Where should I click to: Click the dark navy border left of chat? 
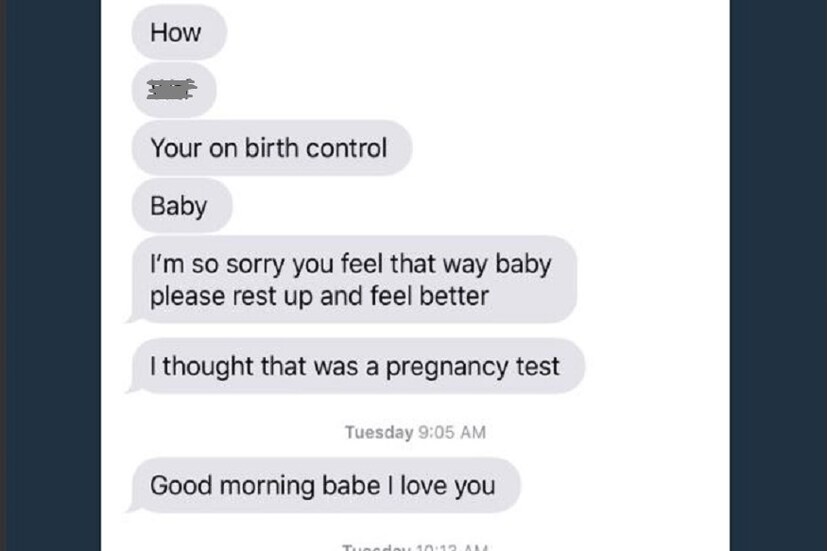tap(53, 275)
